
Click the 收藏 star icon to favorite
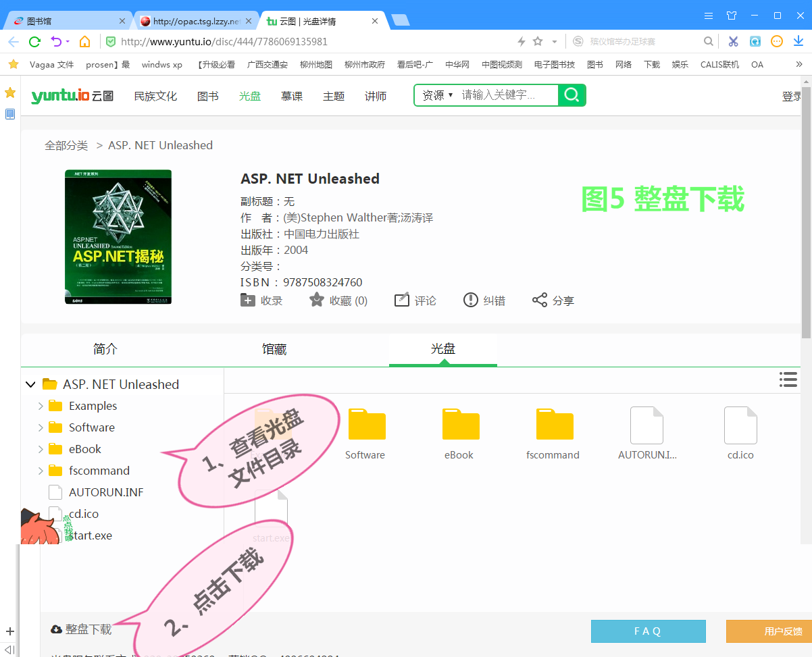[x=317, y=300]
